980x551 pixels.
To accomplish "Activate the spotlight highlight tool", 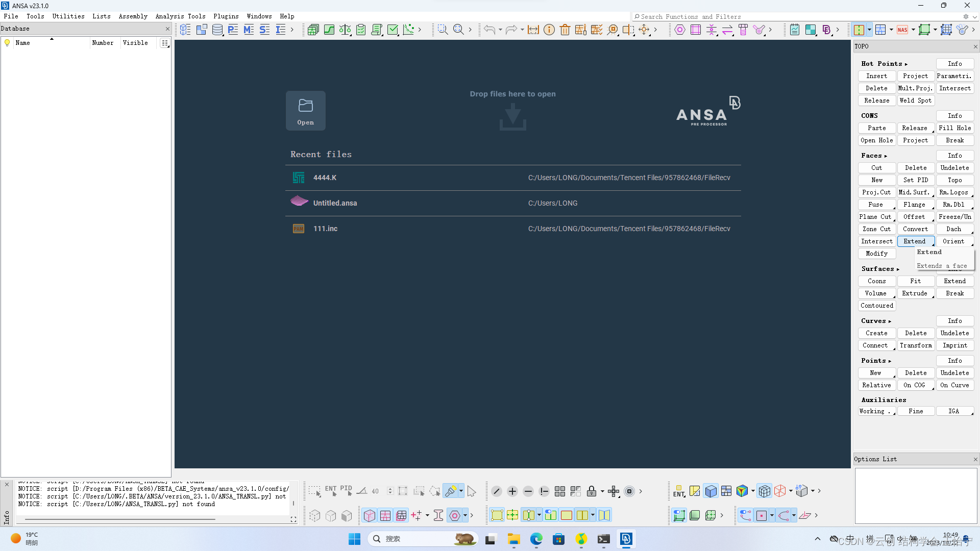I will coord(451,491).
